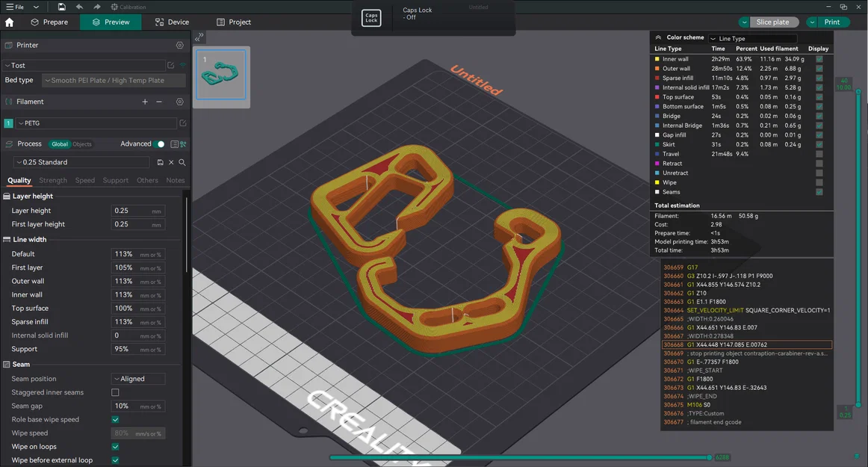The height and width of the screenshot is (467, 868).
Task: Click the X icon beside process preset
Action: click(x=171, y=162)
